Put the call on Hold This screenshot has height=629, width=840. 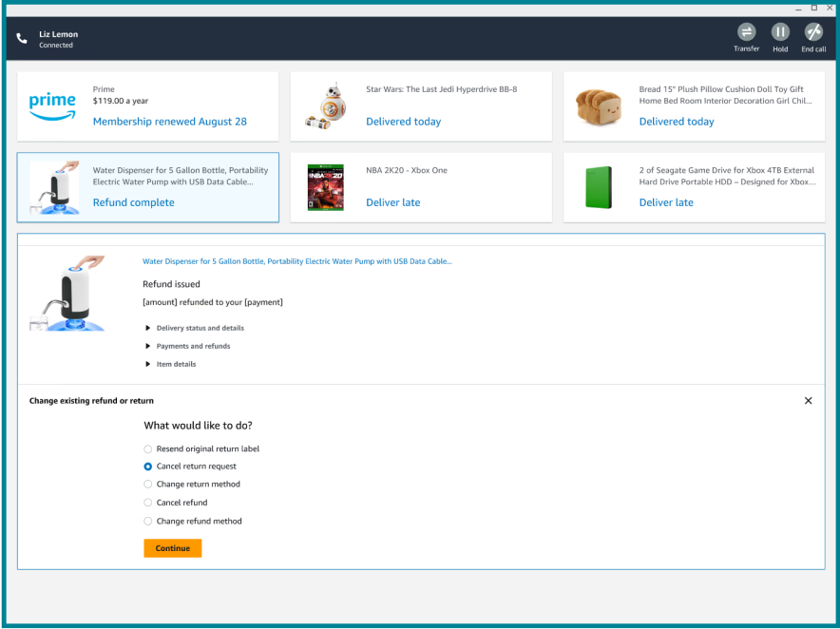[x=780, y=32]
